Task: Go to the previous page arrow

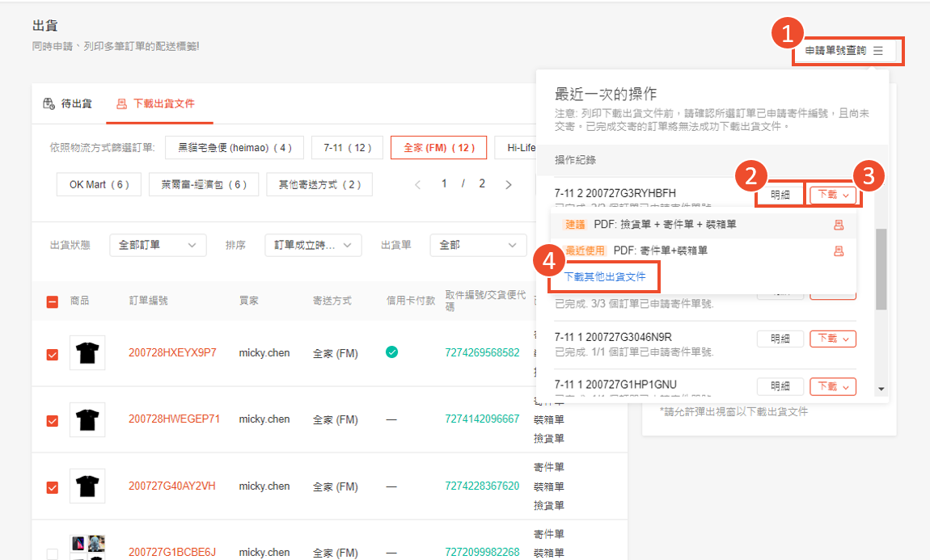Action: 418,184
